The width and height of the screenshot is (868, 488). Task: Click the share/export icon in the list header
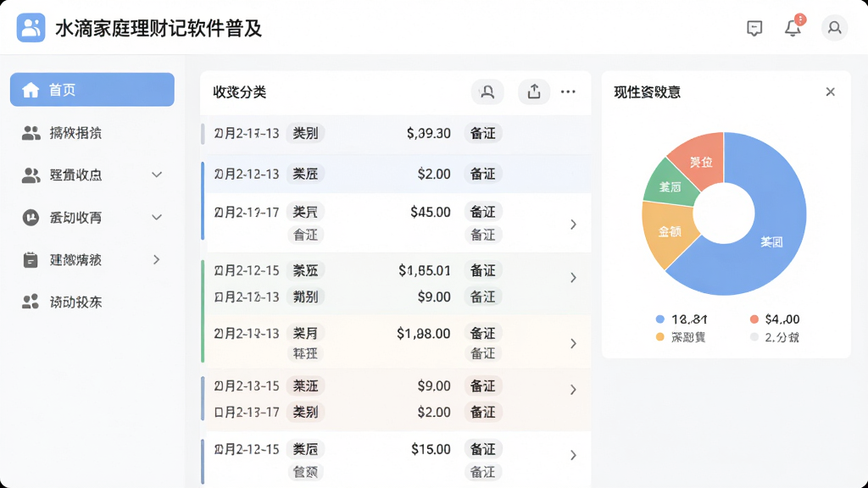point(534,91)
